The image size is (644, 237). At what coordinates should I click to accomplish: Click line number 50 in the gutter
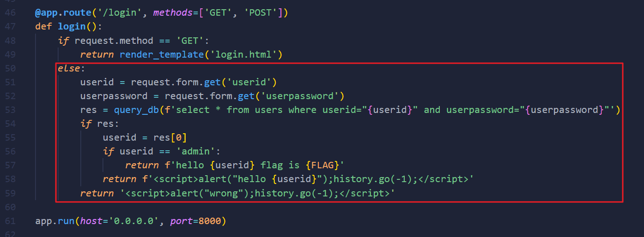(10, 68)
